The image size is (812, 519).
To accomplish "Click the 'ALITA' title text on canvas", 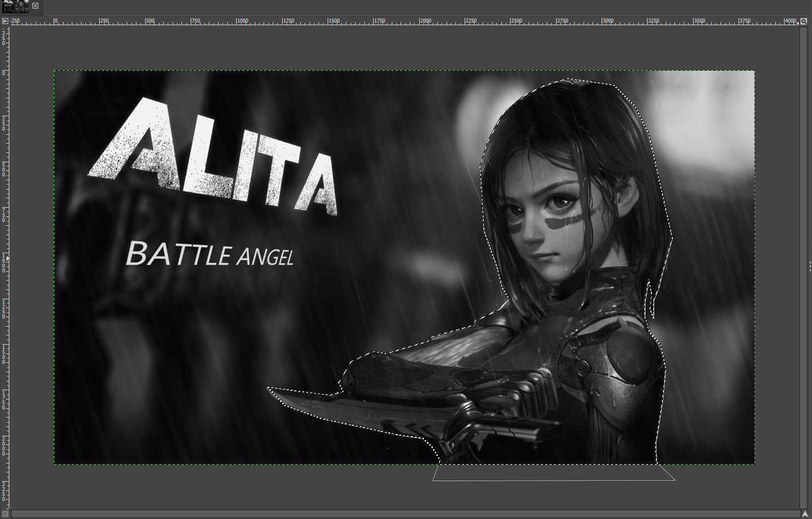I will 213,157.
